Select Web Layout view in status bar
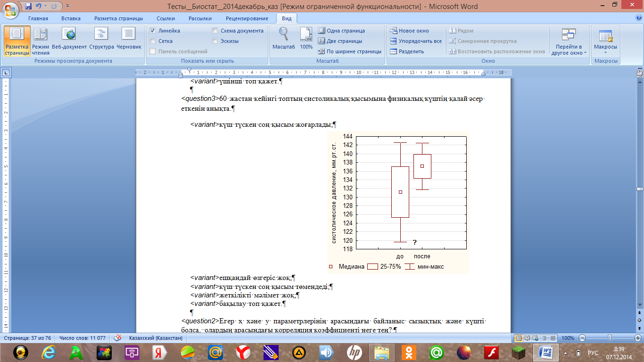The height and width of the screenshot is (362, 644). coord(536,338)
